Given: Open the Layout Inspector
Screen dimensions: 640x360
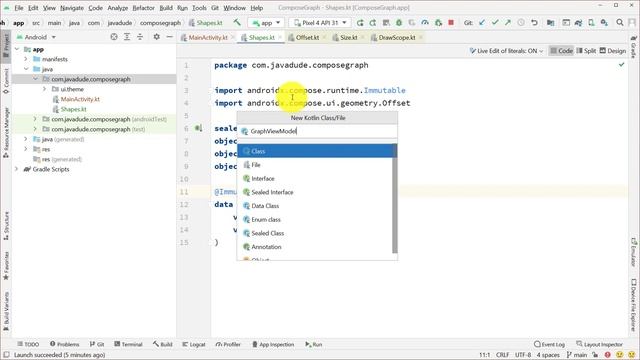Looking at the screenshot, I should click(599, 344).
